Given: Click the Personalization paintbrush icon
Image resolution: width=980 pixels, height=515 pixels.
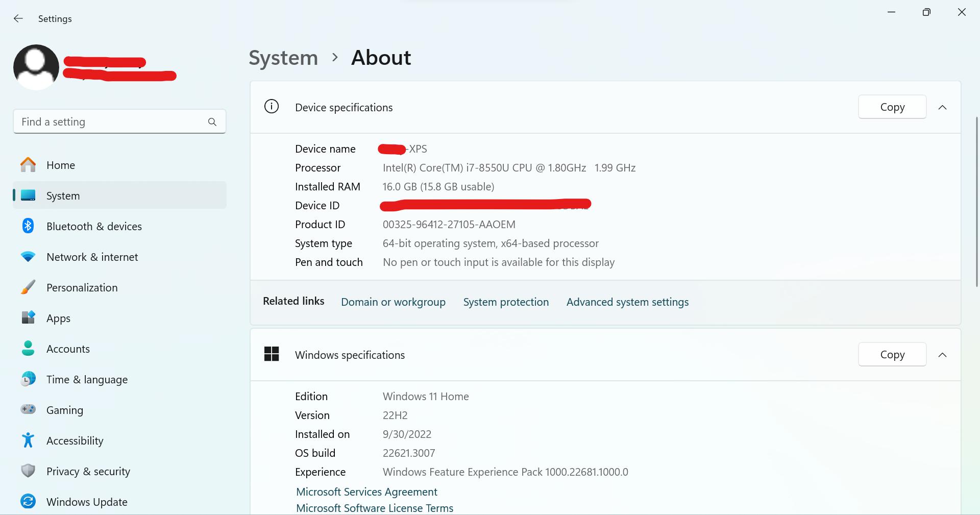Looking at the screenshot, I should pos(28,287).
